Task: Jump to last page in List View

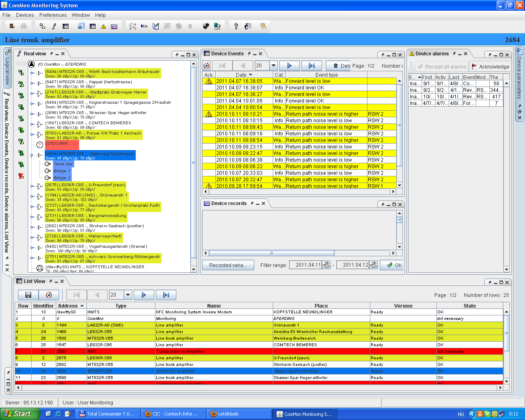Action: pyautogui.click(x=166, y=295)
